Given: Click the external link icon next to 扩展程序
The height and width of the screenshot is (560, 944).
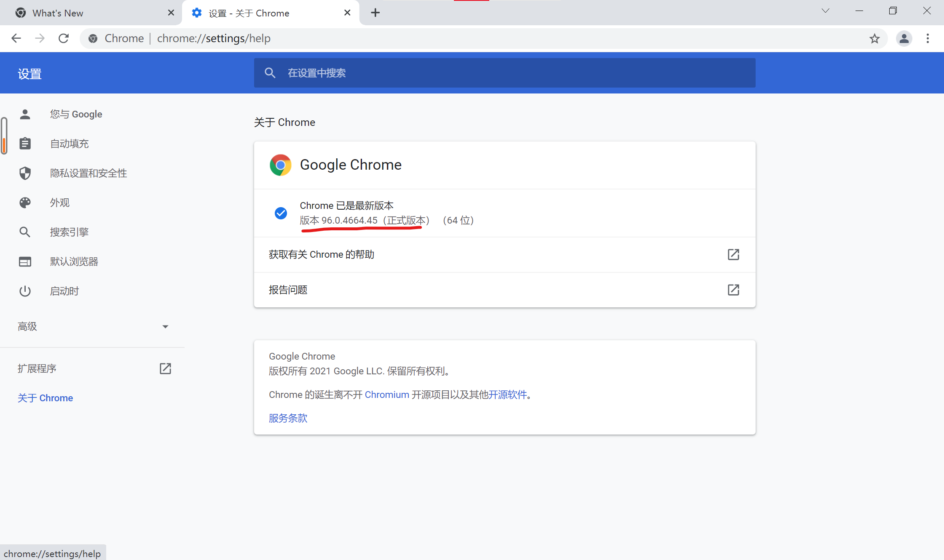Looking at the screenshot, I should click(165, 368).
